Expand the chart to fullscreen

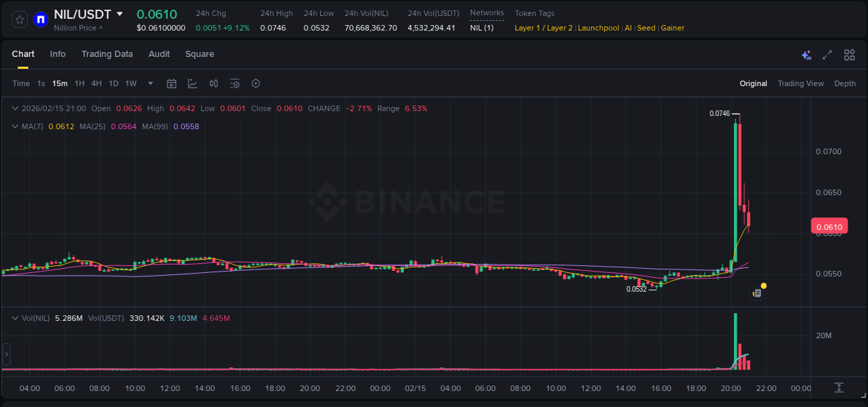[826, 54]
